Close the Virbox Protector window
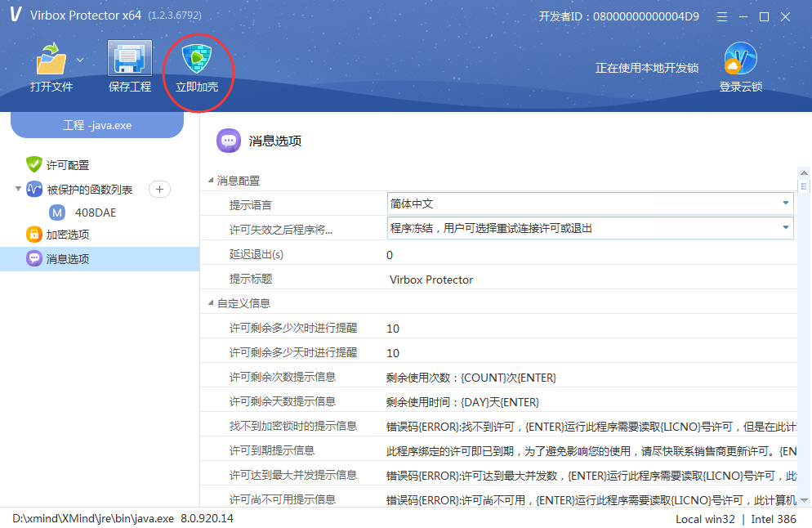 tap(785, 17)
